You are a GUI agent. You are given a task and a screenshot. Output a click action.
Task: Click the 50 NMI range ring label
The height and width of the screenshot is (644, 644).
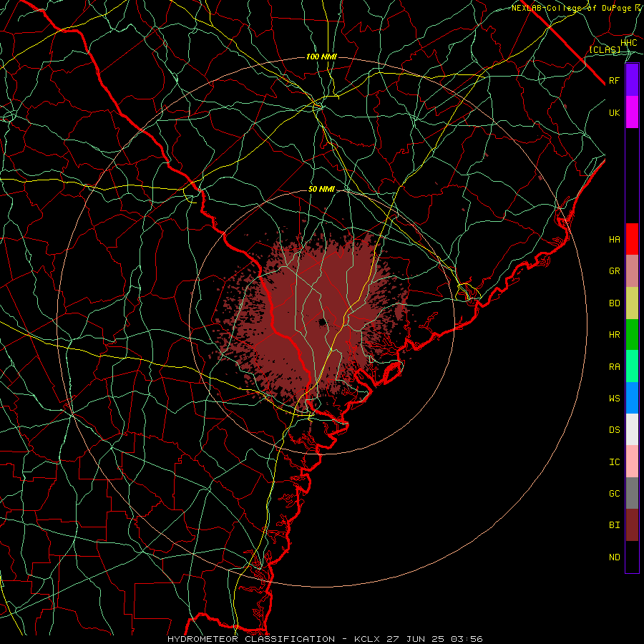[x=321, y=189]
